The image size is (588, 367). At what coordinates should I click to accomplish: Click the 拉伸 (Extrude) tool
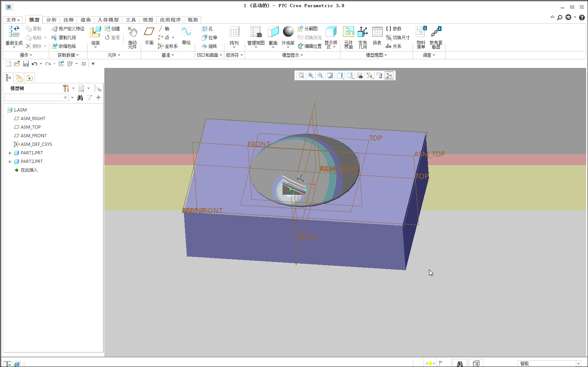tap(209, 38)
